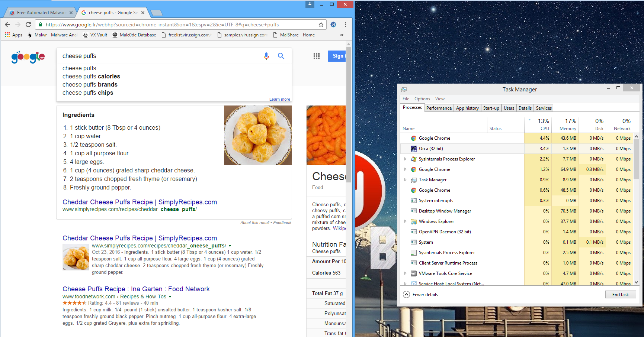The image size is (644, 337).
Task: Open the simplyrecipes.com result URL dropdown arrow
Action: pyautogui.click(x=230, y=246)
